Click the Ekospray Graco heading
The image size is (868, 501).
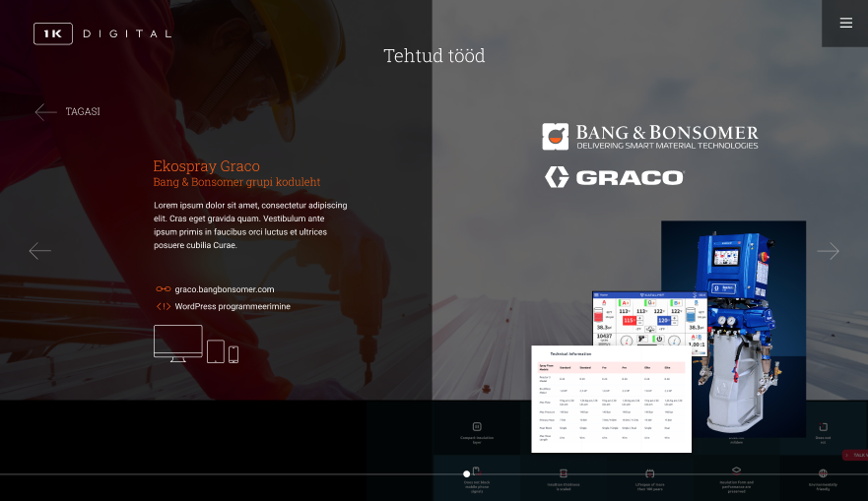pos(207,166)
